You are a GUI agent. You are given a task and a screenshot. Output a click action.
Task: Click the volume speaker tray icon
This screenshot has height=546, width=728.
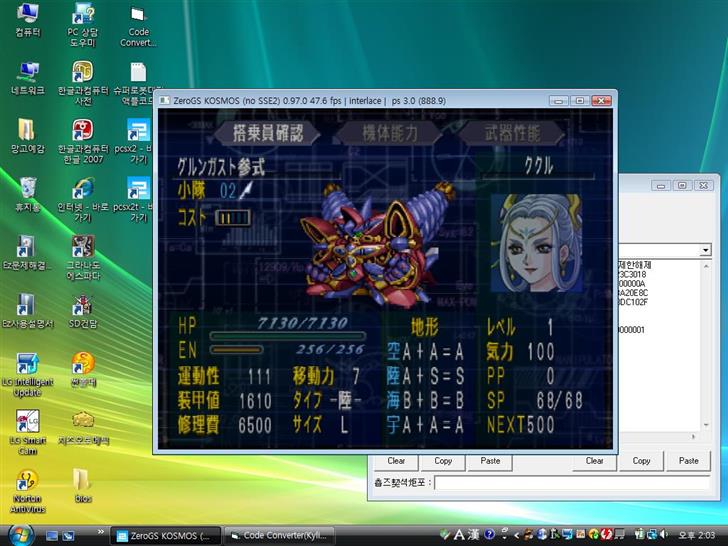tap(663, 535)
